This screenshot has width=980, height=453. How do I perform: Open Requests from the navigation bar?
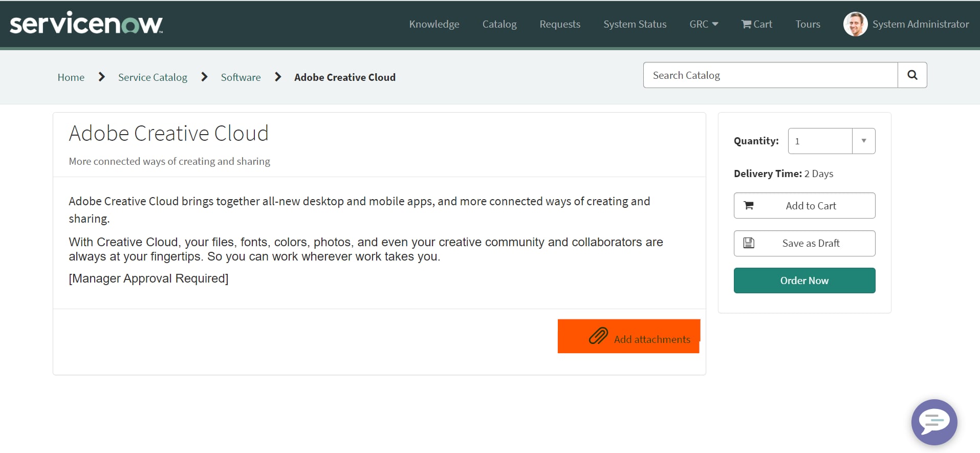559,24
